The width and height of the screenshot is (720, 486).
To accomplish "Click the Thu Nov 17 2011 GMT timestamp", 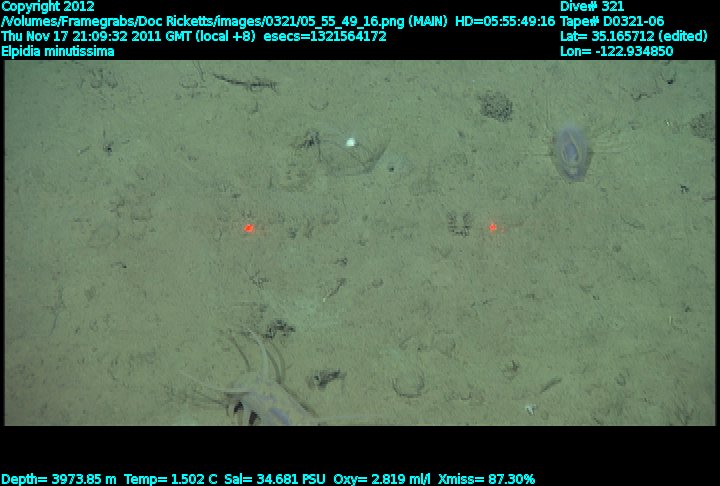I will [128, 36].
